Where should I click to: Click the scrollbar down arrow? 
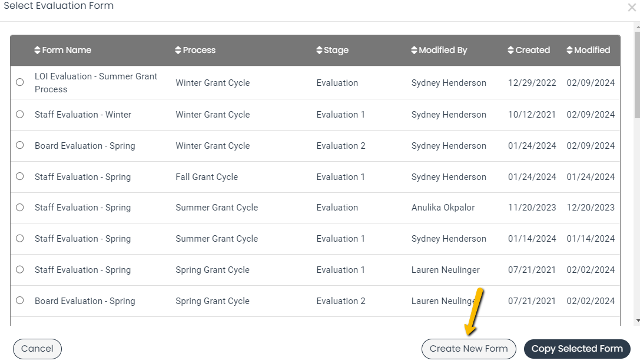[x=637, y=321]
